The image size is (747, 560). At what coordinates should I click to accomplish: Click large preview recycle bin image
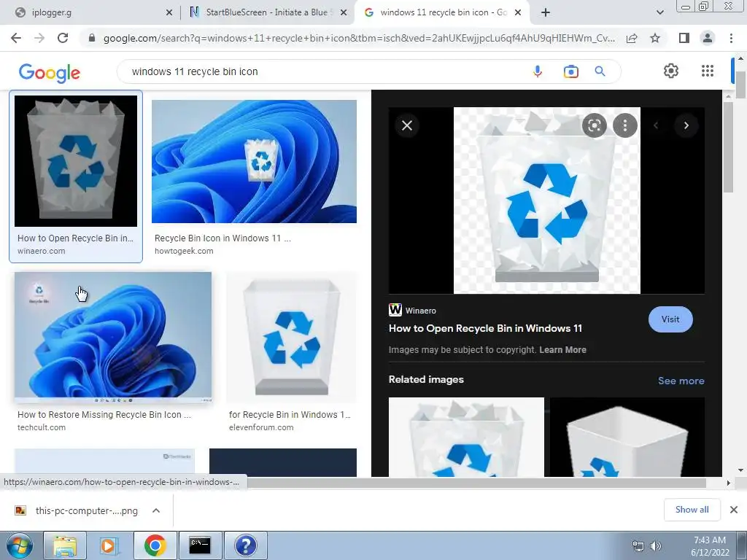click(546, 200)
